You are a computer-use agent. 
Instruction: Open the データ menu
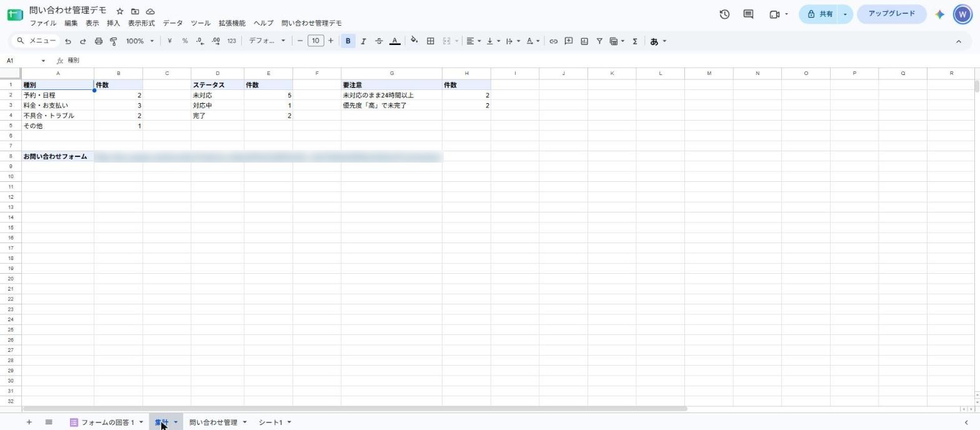click(172, 23)
